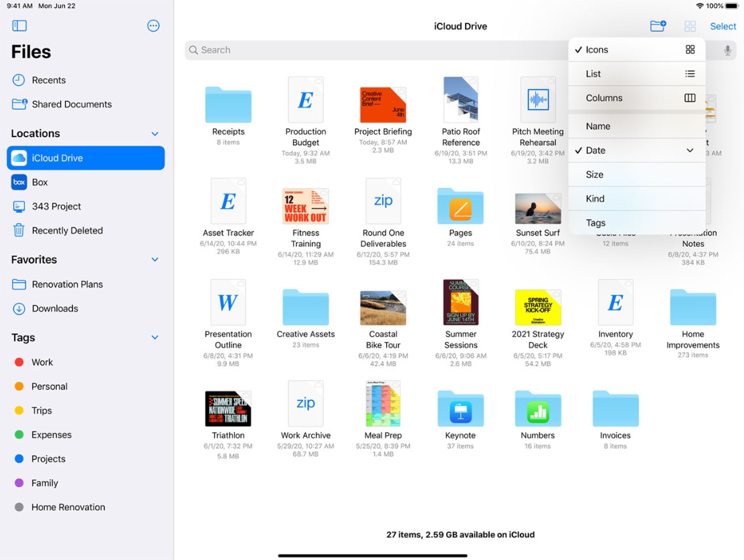Open the Presentation Outline Word document
744x560 pixels.
pos(228,302)
